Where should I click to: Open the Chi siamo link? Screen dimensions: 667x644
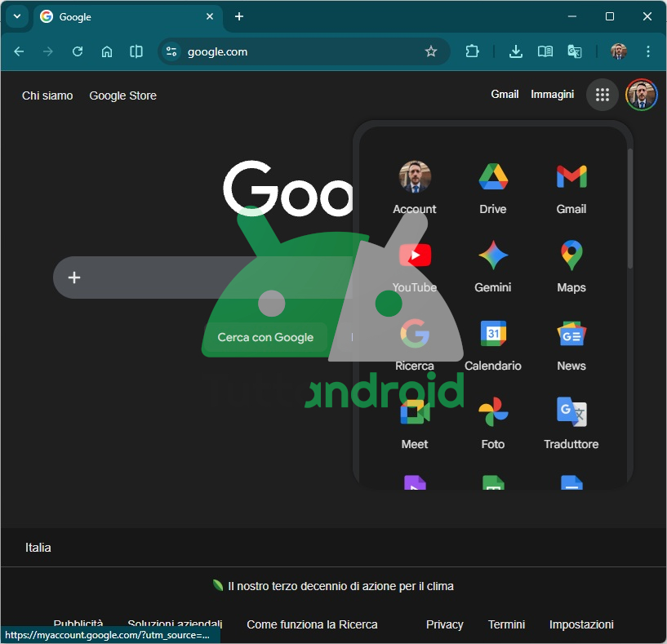47,95
